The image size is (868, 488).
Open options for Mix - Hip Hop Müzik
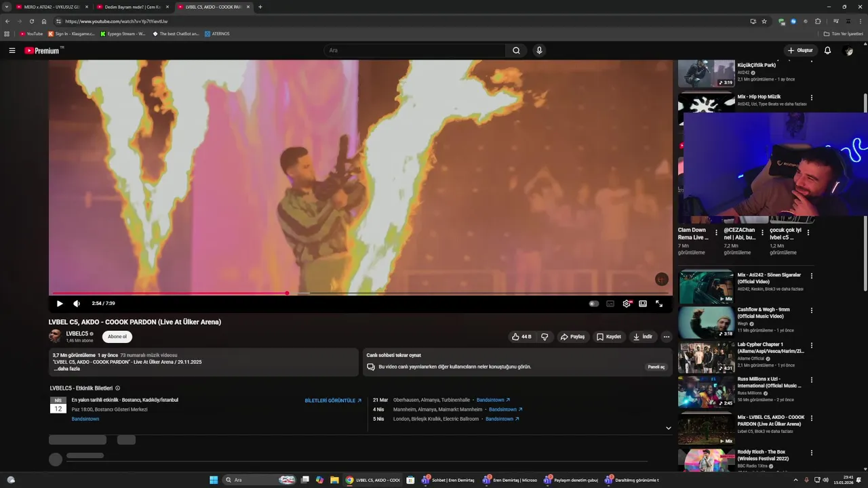point(811,98)
